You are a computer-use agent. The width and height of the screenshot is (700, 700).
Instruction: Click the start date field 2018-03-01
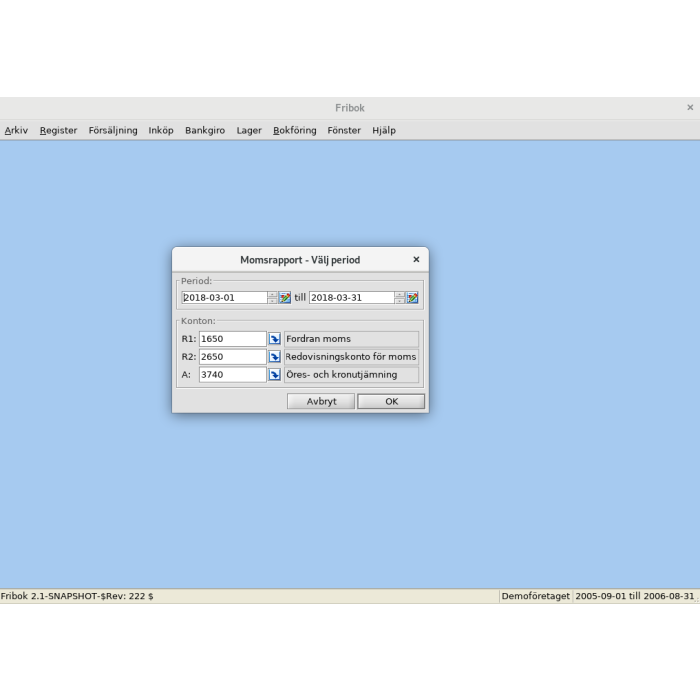[x=224, y=298]
